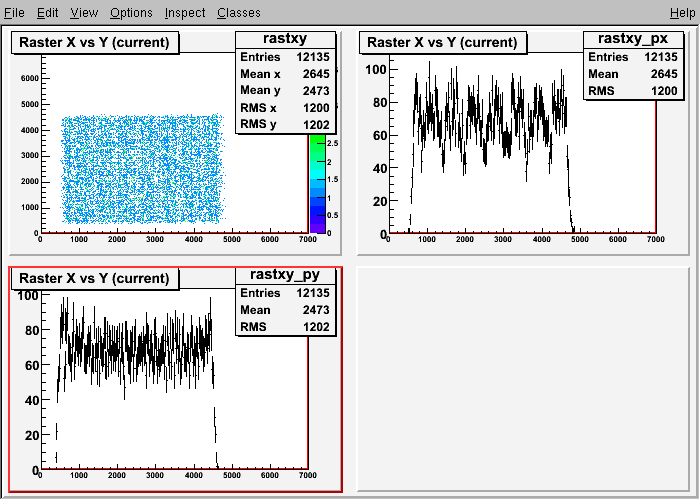Open the Classes menu

pyautogui.click(x=239, y=12)
